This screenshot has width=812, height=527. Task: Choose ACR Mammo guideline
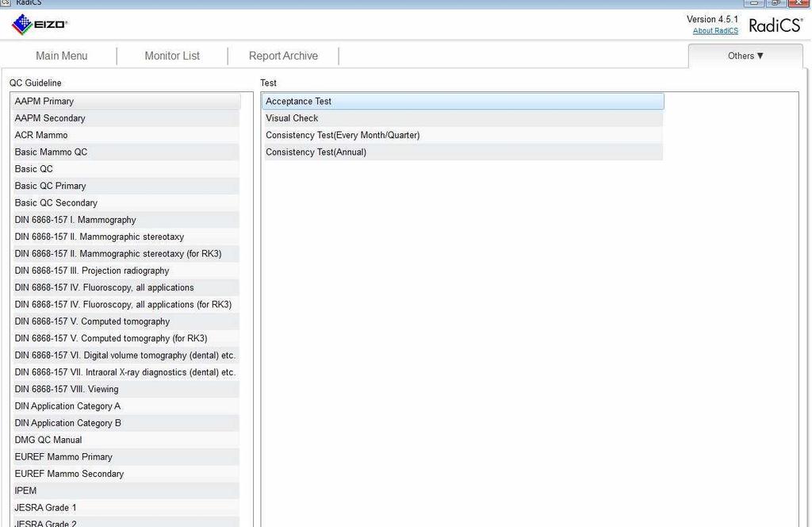coord(126,135)
